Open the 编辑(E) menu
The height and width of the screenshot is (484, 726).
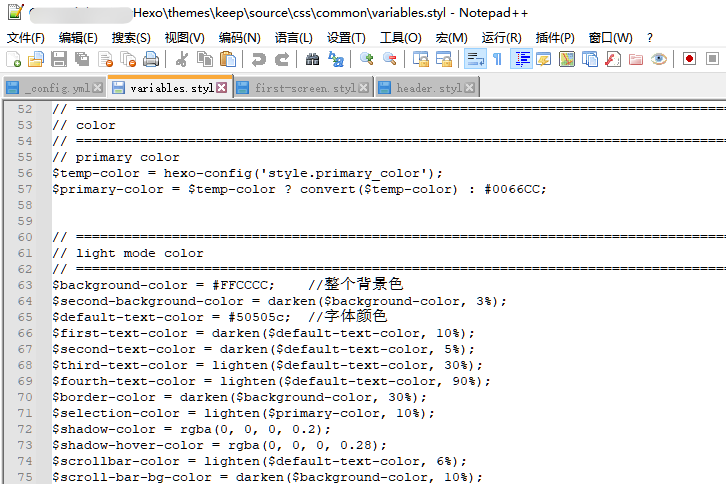[x=78, y=38]
